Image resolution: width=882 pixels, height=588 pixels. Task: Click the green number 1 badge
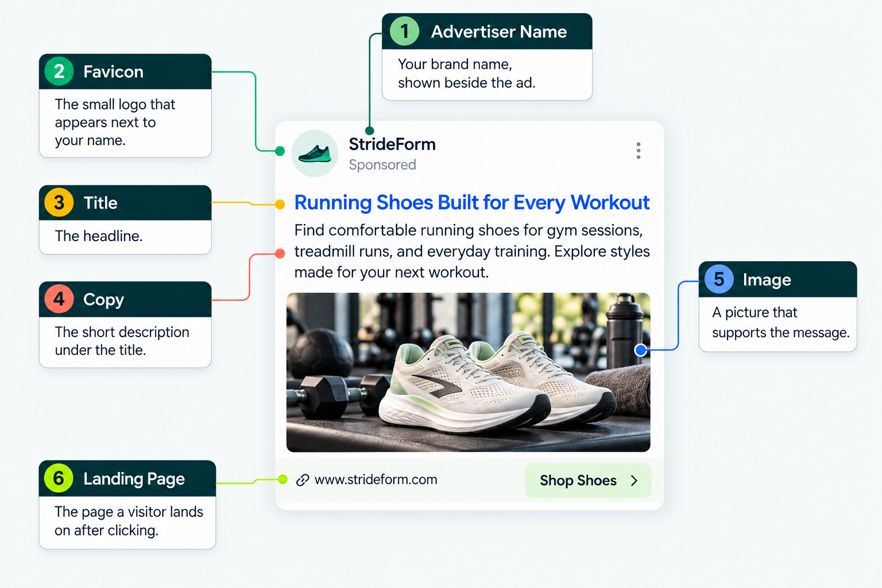pos(405,31)
